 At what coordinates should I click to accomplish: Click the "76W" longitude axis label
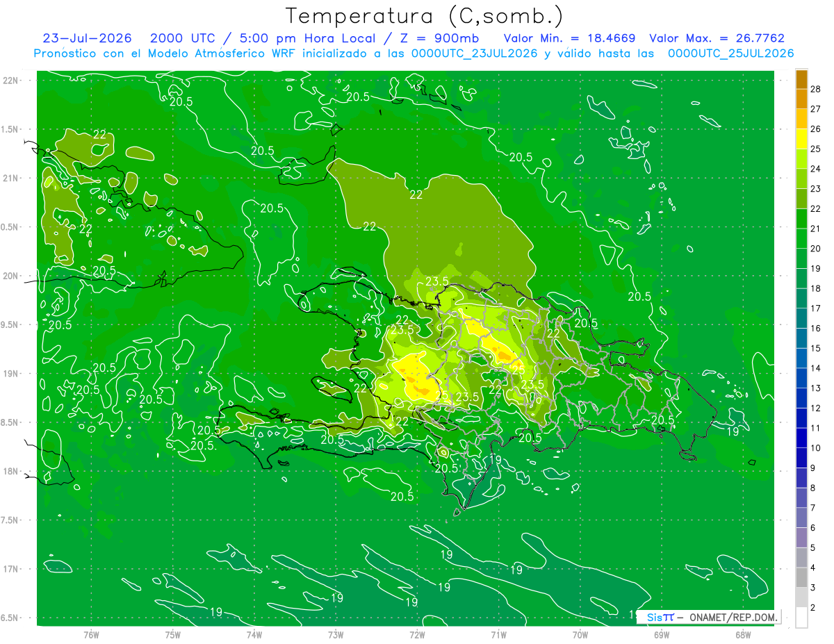(x=91, y=635)
